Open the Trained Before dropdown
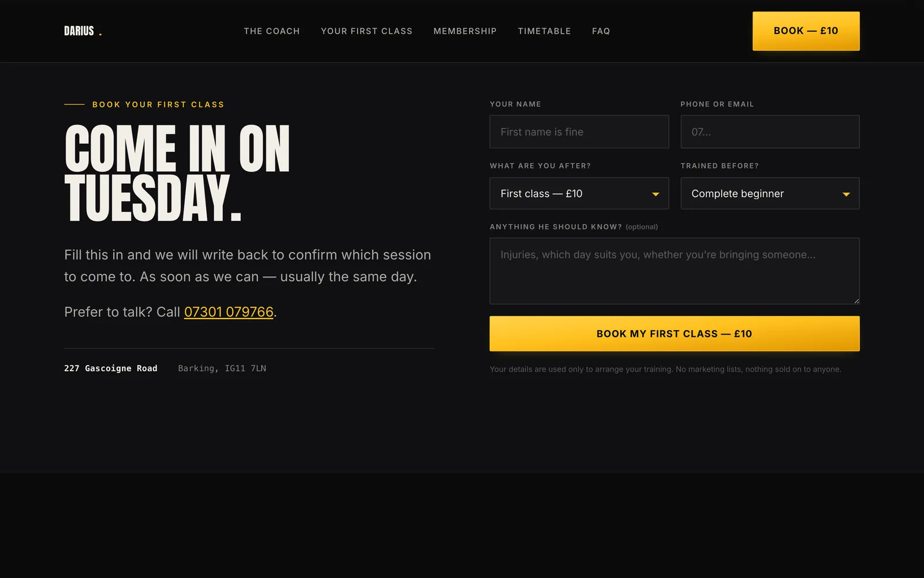Viewport: 924px width, 578px height. pyautogui.click(x=770, y=194)
